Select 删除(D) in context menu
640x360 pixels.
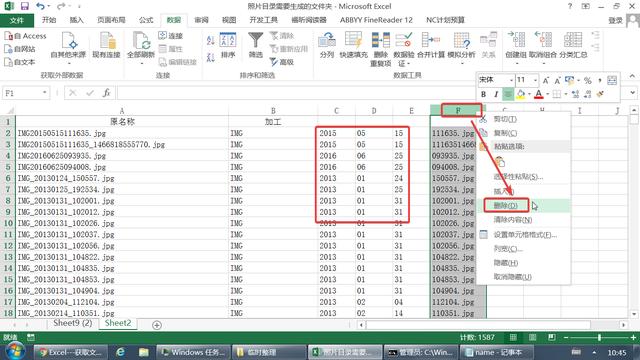[505, 205]
